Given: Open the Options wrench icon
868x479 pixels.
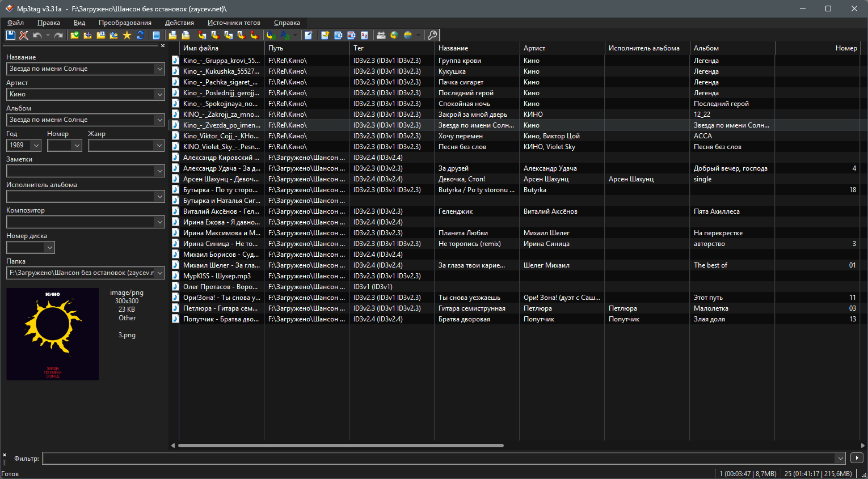Looking at the screenshot, I should [x=432, y=35].
